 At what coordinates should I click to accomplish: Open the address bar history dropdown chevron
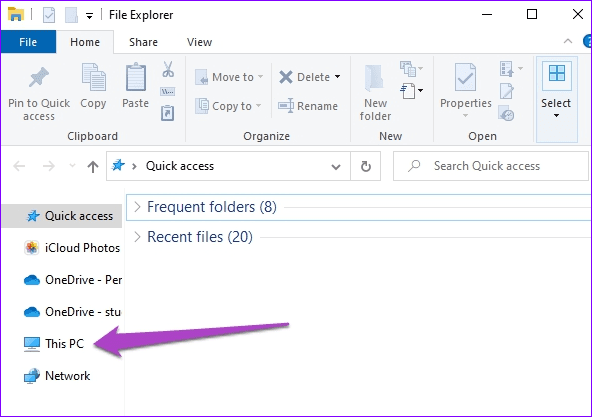[x=336, y=167]
